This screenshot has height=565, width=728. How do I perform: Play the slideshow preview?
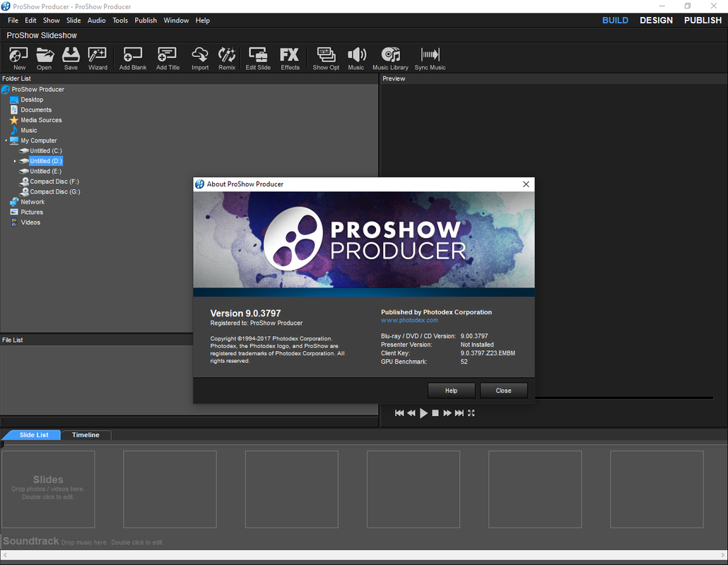tap(423, 413)
